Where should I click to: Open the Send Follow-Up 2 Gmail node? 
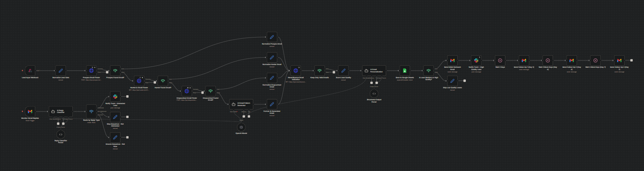tap(572, 60)
